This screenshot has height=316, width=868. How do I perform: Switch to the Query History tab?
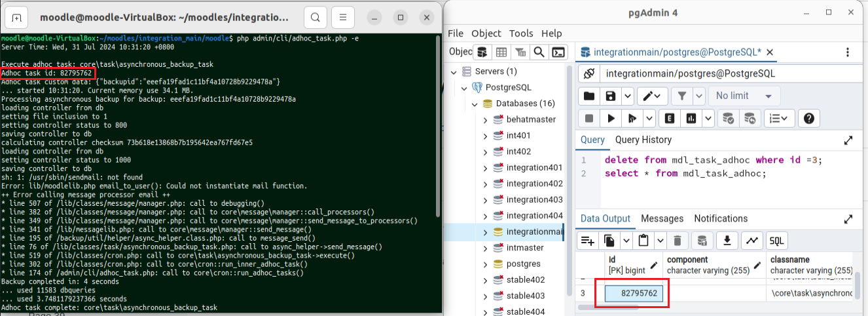[643, 140]
